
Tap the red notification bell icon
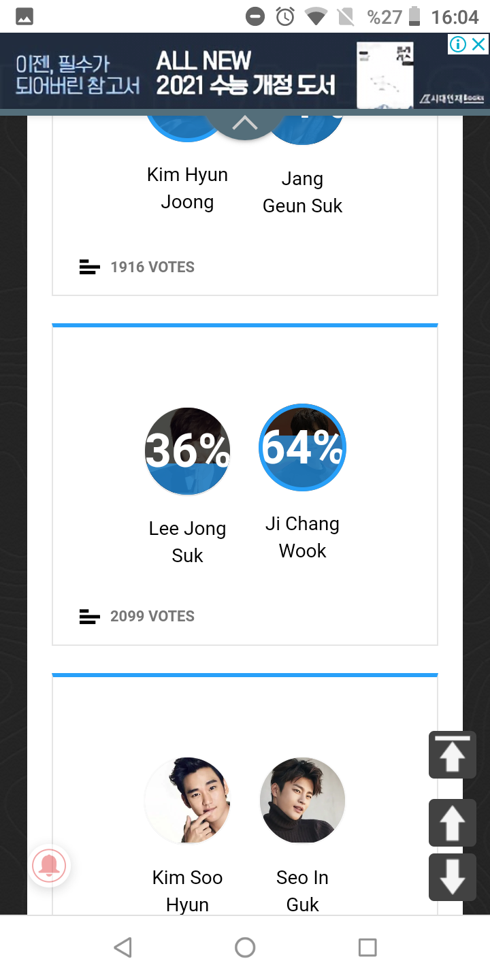[49, 866]
